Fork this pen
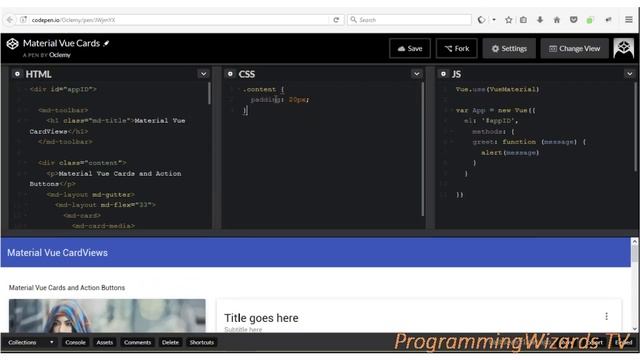640x360 pixels. (x=456, y=49)
